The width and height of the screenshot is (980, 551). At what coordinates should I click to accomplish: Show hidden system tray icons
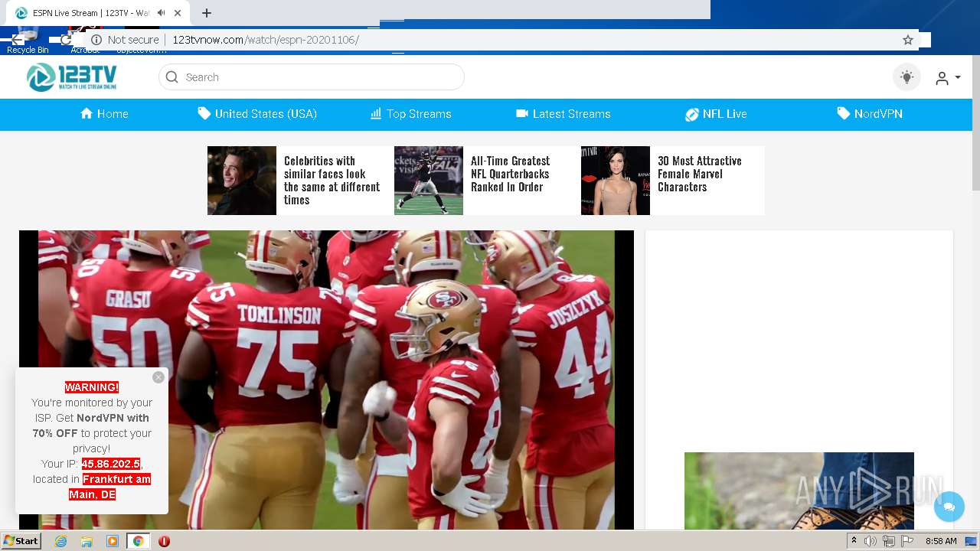pos(854,541)
